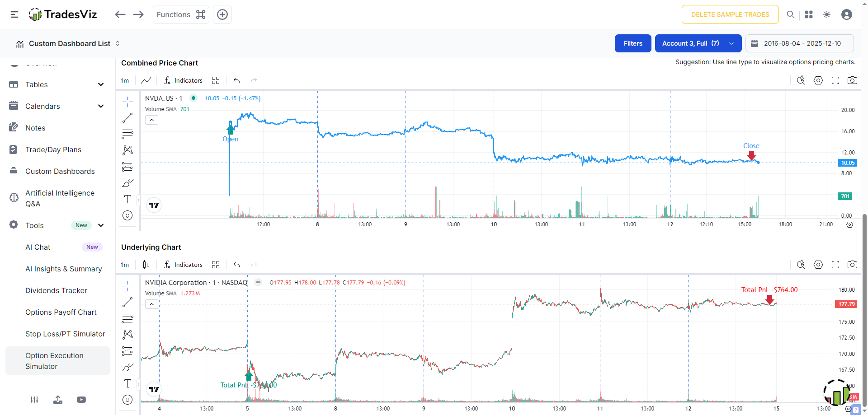Open forecasting tools in Underlying Chart
The width and height of the screenshot is (868, 415).
point(127,351)
